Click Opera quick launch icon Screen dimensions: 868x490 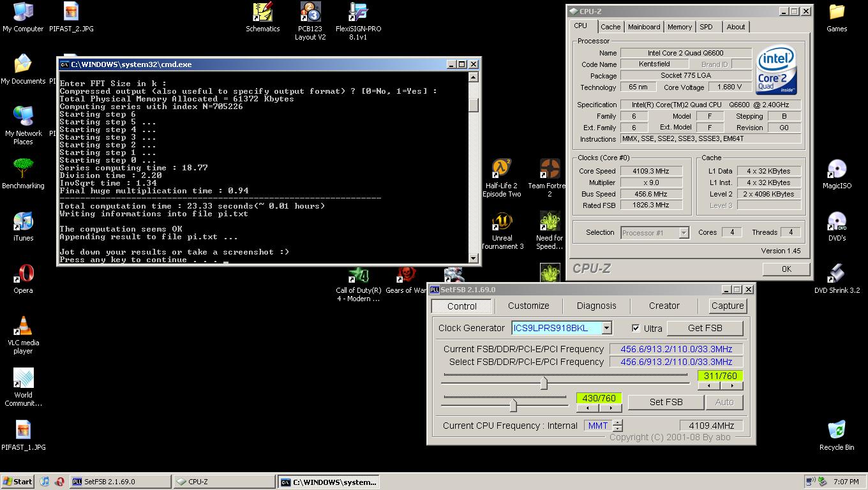pyautogui.click(x=59, y=482)
